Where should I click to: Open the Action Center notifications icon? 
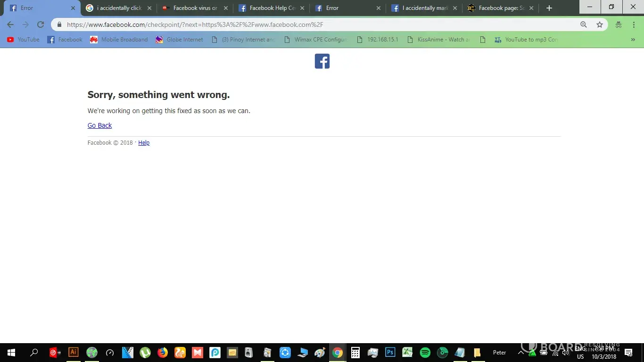[628, 353]
